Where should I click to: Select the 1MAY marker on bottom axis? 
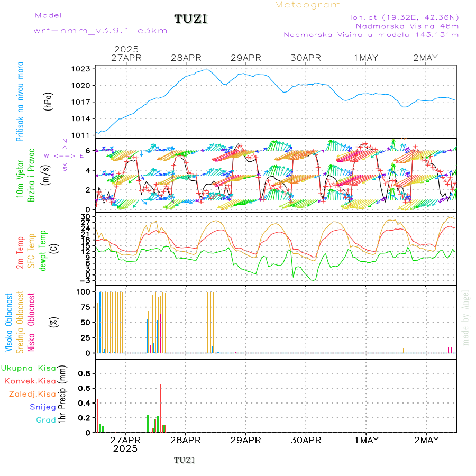click(x=366, y=440)
